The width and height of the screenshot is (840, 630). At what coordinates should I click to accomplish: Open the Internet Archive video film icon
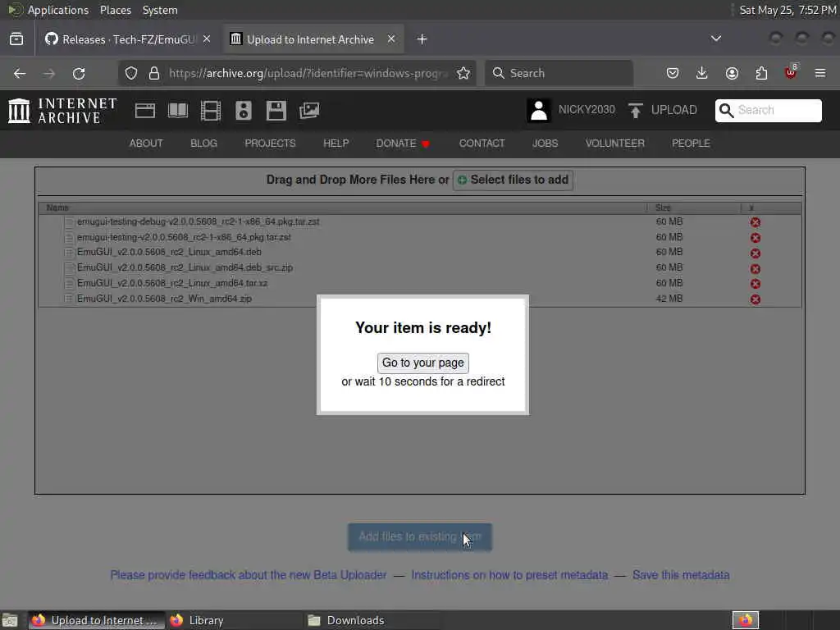coord(211,111)
